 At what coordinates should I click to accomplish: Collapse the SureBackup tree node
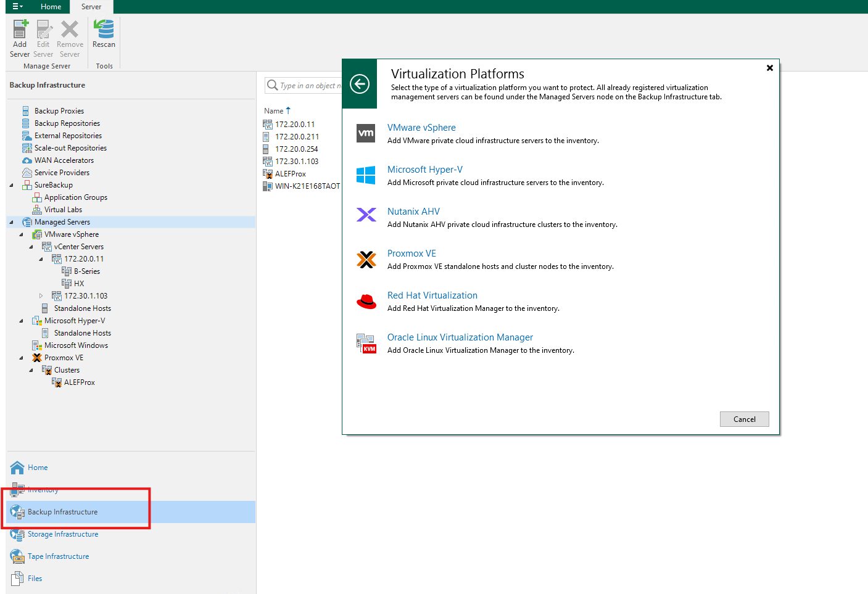[11, 185]
